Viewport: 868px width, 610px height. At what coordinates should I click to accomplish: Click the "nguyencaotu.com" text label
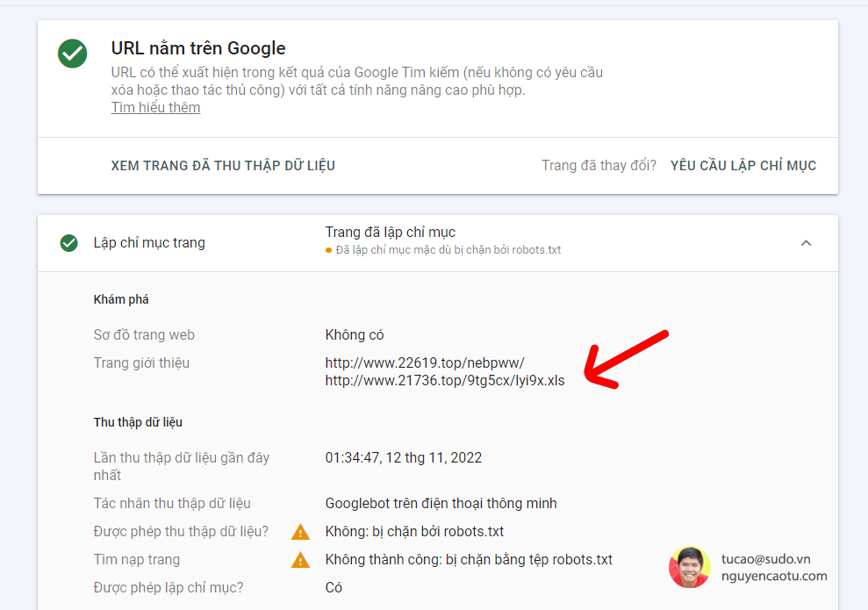point(776,577)
